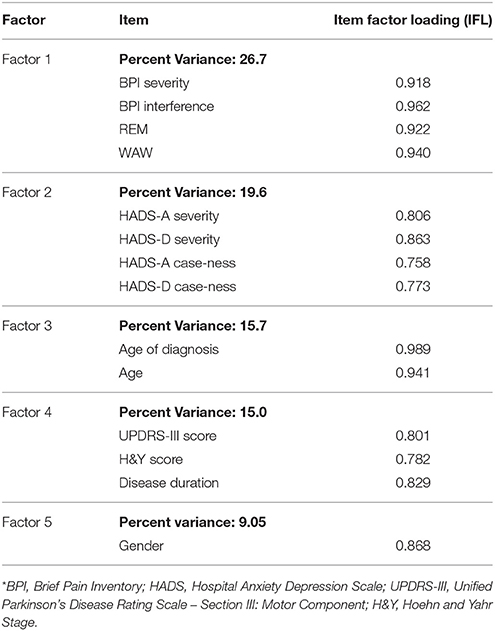Click Percent Variance: 26.7 heading

193,59
